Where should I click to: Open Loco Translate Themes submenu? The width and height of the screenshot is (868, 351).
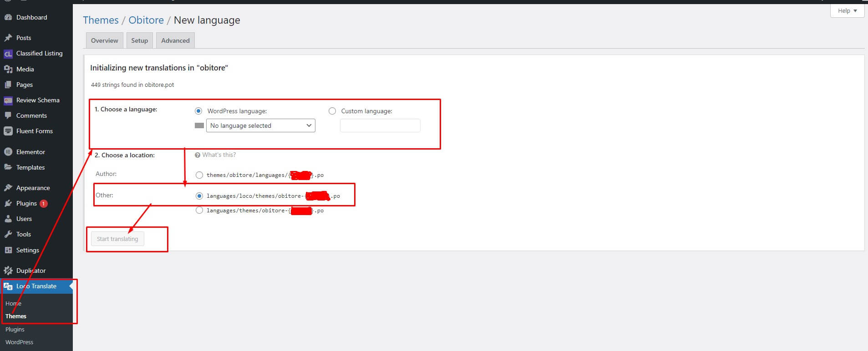[16, 316]
